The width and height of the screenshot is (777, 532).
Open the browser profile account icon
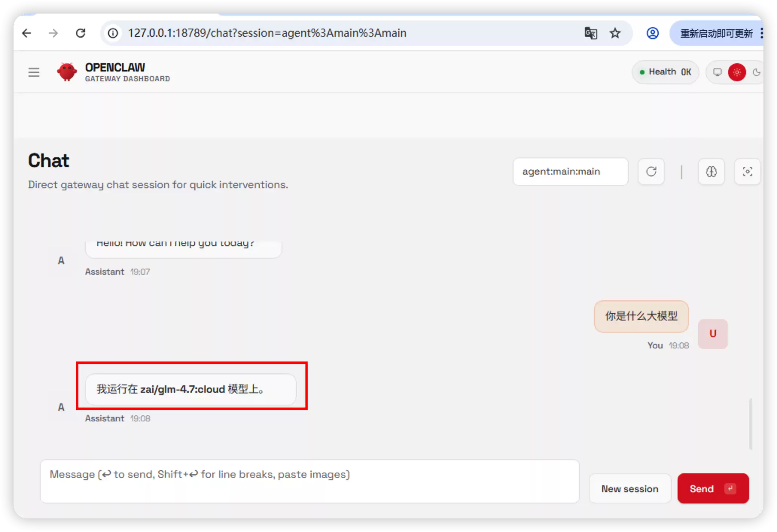(x=652, y=33)
